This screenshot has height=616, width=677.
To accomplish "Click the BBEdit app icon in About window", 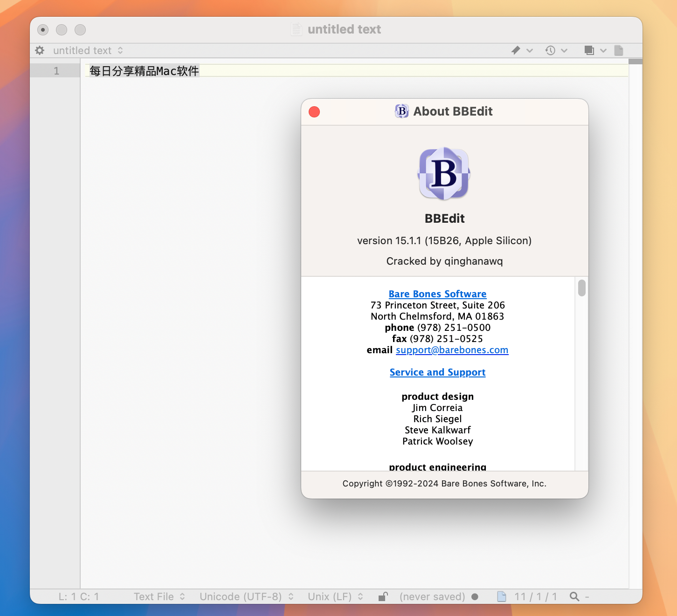I will tap(444, 173).
